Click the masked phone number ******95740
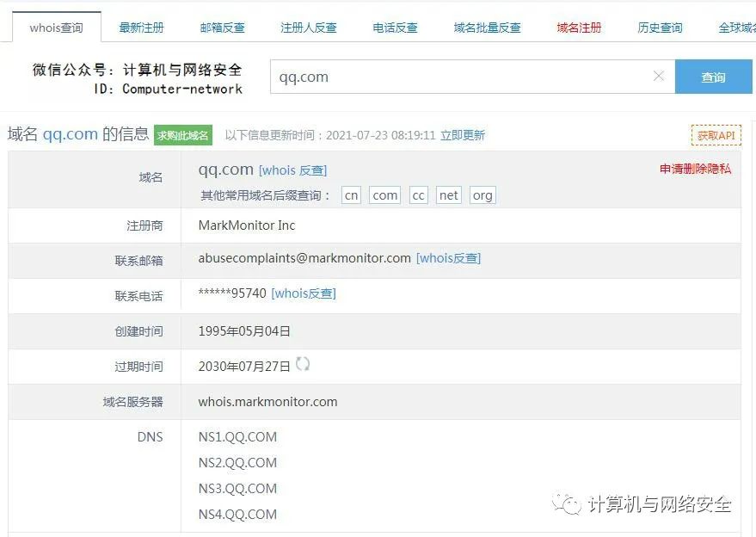The width and height of the screenshot is (756, 537). [x=232, y=293]
